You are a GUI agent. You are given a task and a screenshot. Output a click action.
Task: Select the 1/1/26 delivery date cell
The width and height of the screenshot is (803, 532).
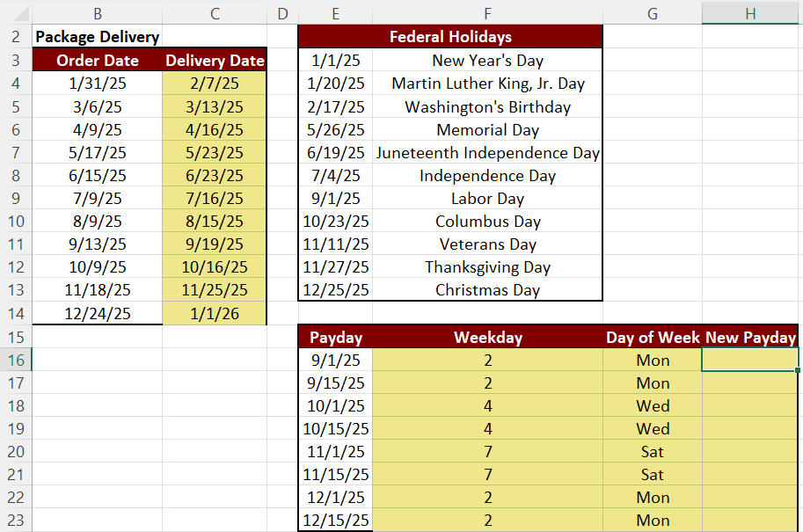[214, 313]
